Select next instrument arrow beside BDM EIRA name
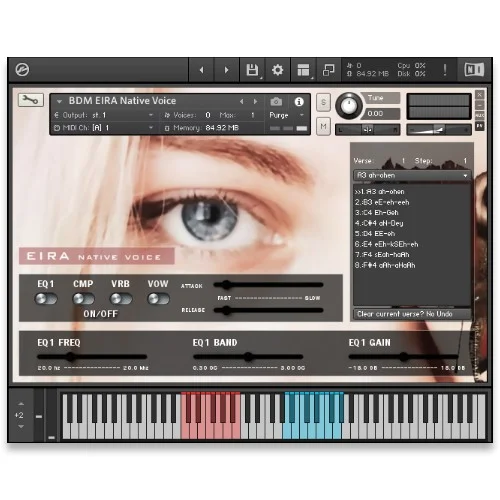Viewport: 500px width, 500px height. pyautogui.click(x=255, y=101)
